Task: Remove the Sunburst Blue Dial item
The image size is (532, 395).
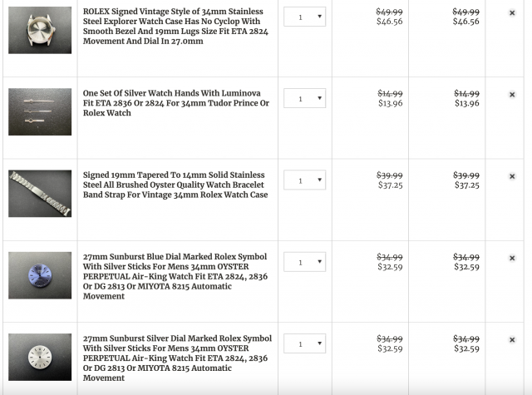Action: click(512, 259)
